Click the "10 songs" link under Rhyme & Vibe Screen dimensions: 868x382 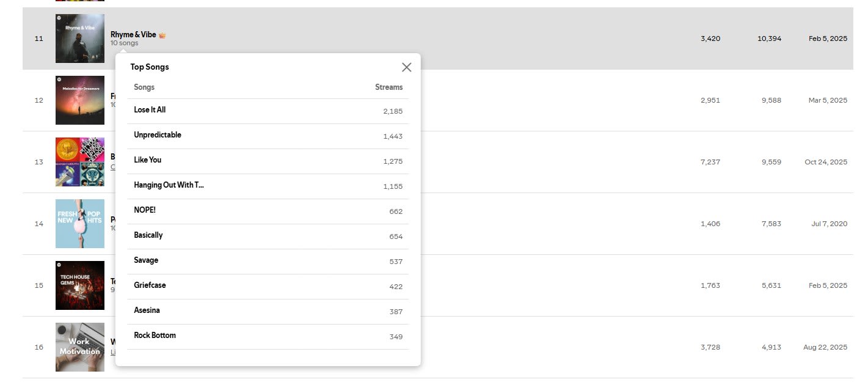point(124,43)
